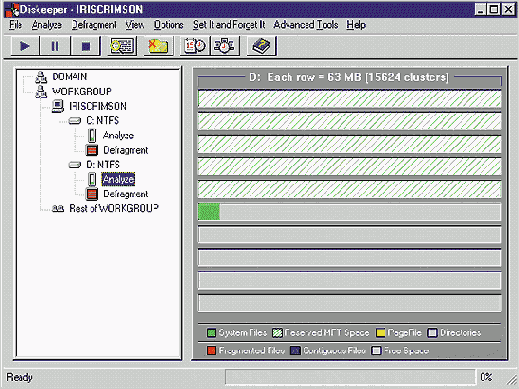Minimize the Diskeeper window
The height and width of the screenshot is (389, 519).
pyautogui.click(x=480, y=9)
